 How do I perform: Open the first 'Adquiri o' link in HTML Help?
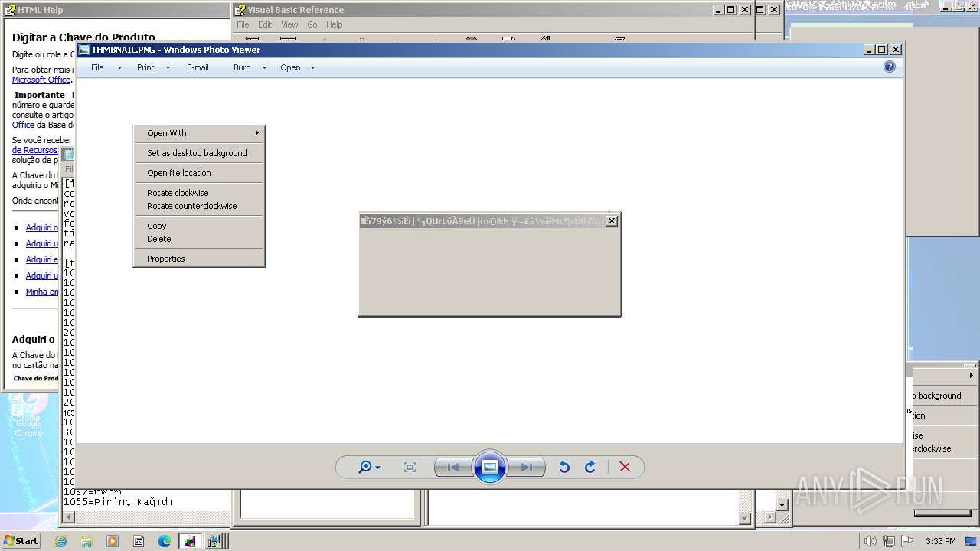tap(42, 227)
